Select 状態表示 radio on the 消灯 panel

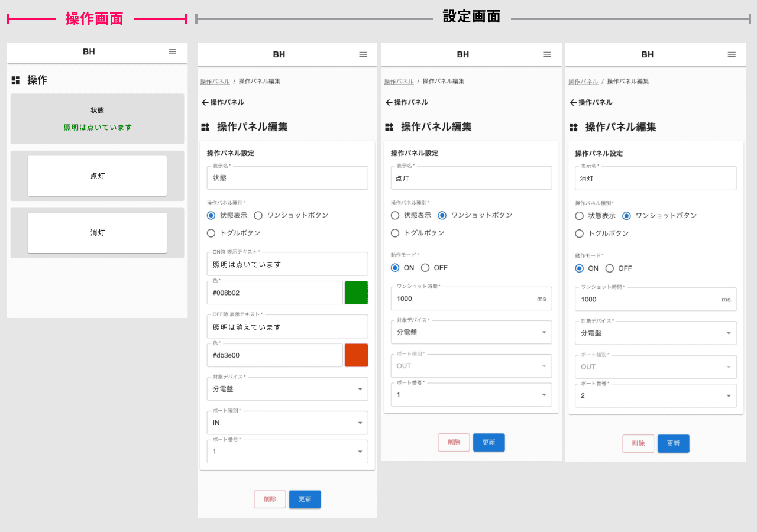click(x=579, y=215)
